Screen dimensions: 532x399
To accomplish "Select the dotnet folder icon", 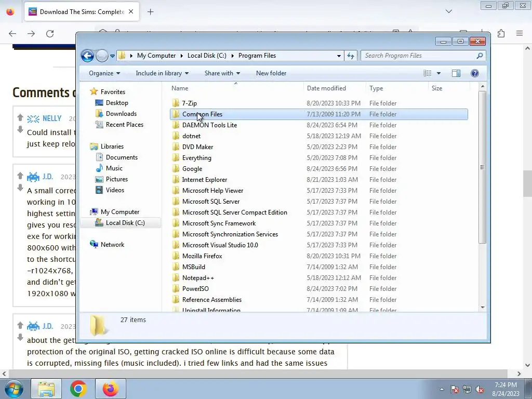I will [x=176, y=136].
